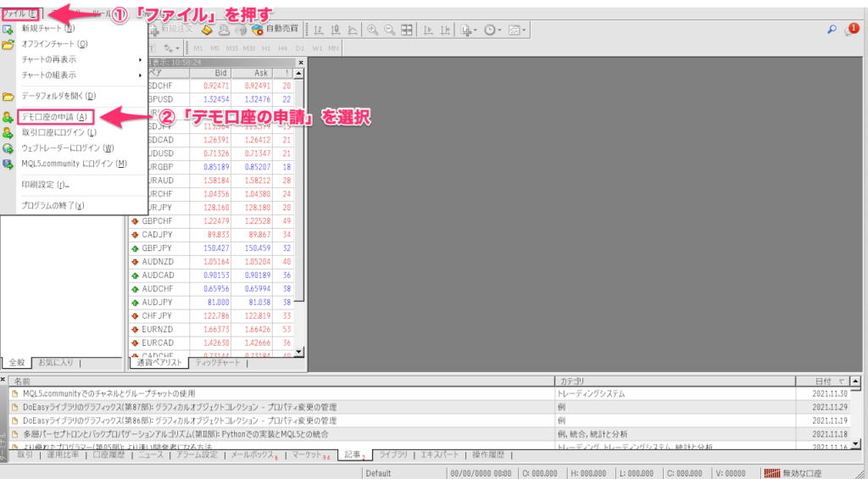Click the GBPJPY row in Market Watch
The width and height of the screenshot is (868, 479).
pos(159,248)
